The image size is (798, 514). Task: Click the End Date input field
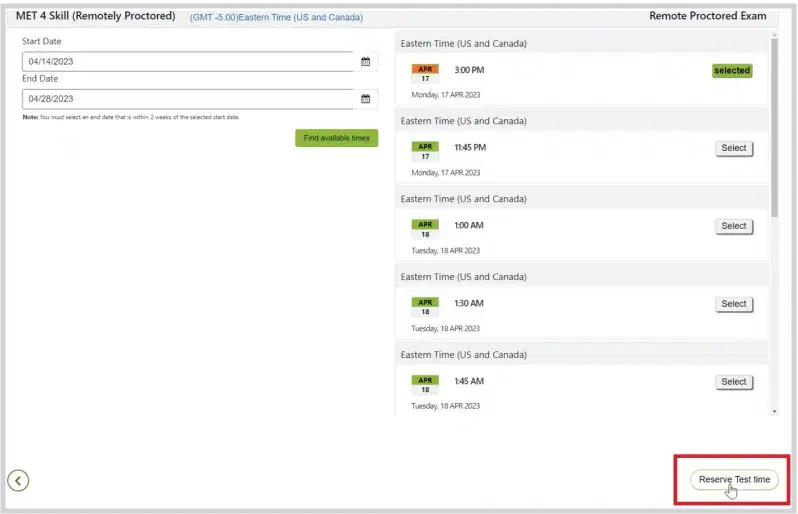[188, 99]
